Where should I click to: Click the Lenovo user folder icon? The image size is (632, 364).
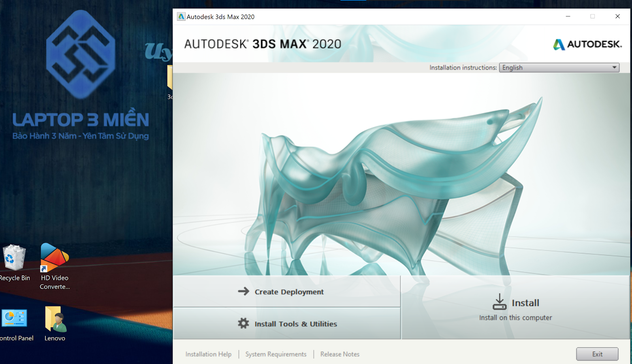[55, 319]
